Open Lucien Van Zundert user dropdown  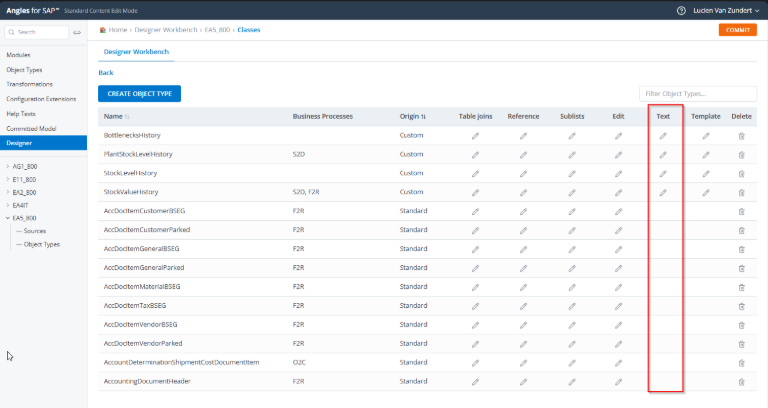pos(726,10)
